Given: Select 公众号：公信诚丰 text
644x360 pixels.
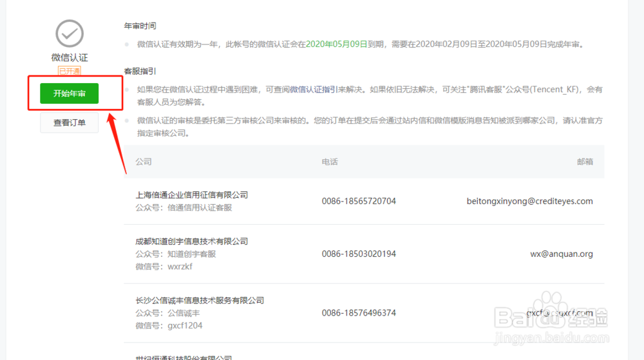Looking at the screenshot, I should point(167,313).
